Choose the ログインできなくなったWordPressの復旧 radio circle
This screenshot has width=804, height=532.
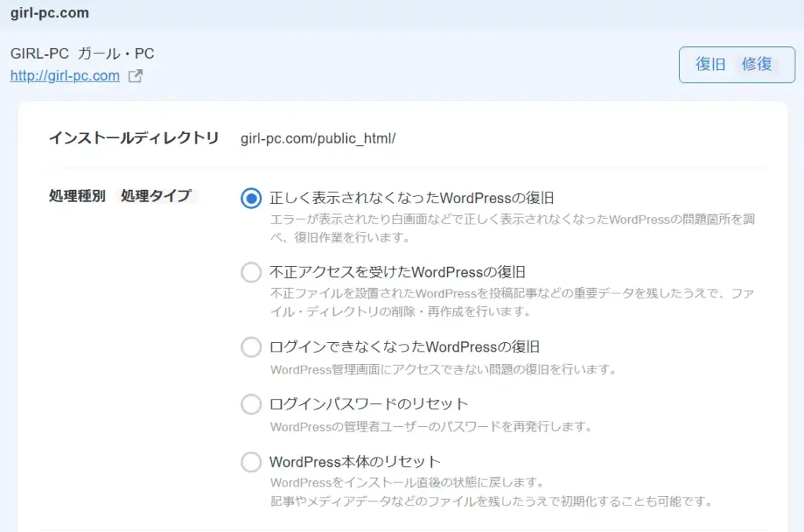pyautogui.click(x=250, y=347)
